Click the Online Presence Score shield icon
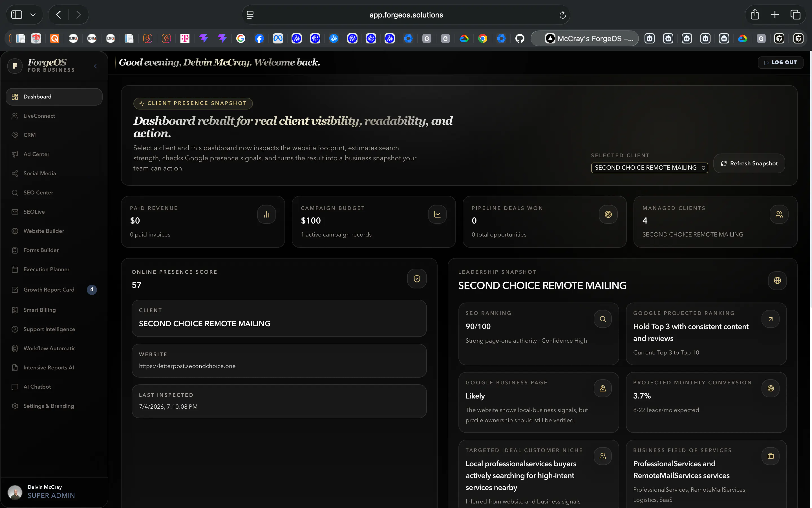Screen dimensions: 812x508 coord(417,279)
